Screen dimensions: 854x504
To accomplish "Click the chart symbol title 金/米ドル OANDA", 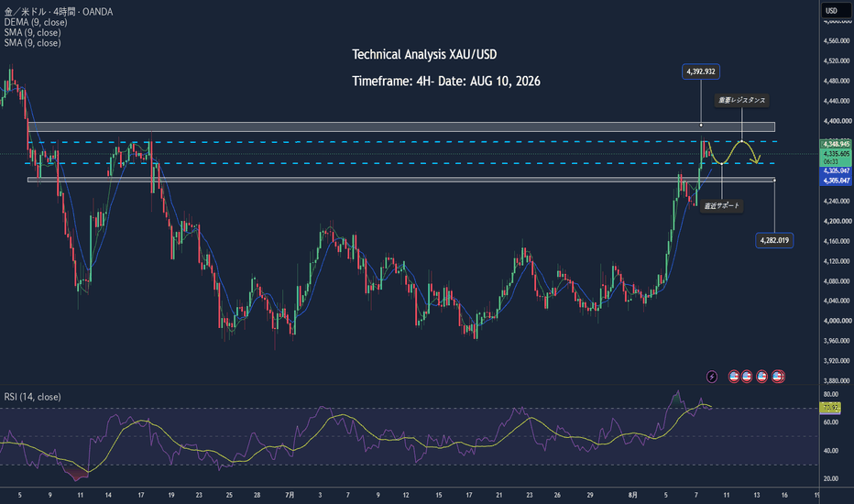I will click(59, 11).
